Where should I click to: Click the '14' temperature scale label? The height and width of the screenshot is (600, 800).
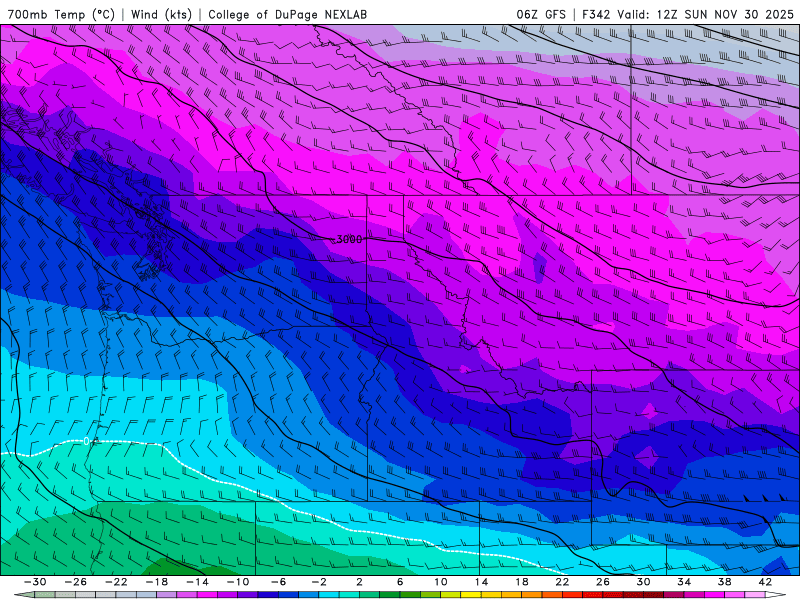pos(482,582)
